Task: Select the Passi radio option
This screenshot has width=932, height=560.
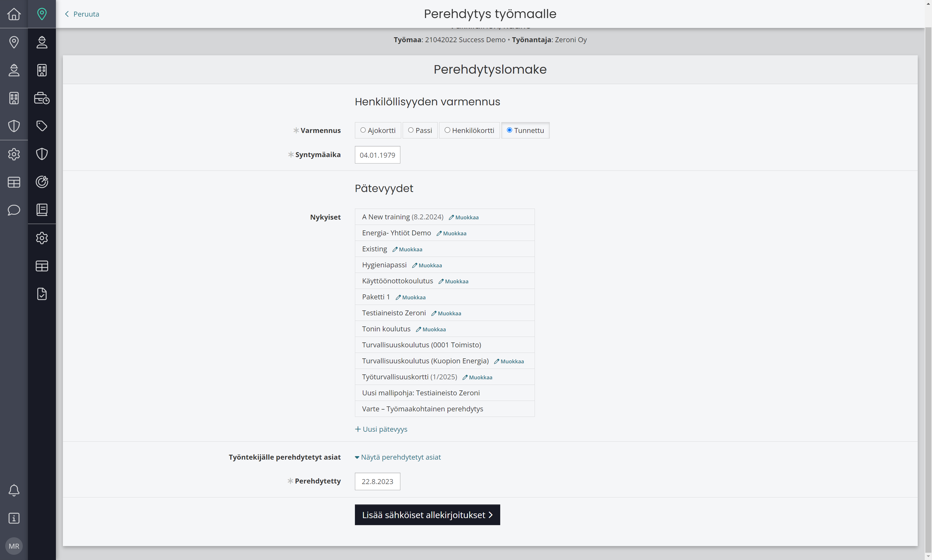Action: [420, 130]
